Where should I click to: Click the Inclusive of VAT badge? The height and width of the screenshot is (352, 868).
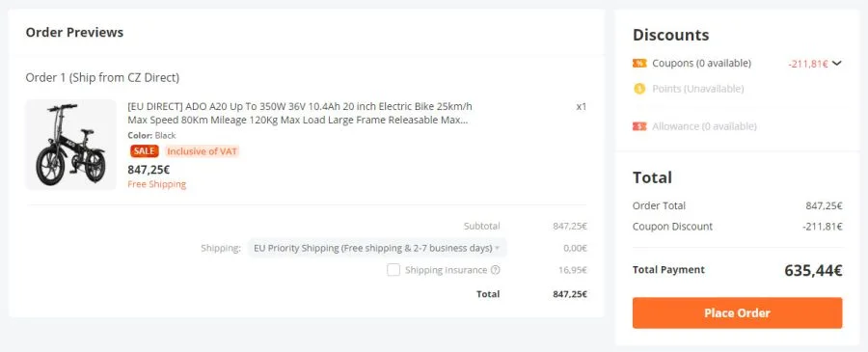203,151
